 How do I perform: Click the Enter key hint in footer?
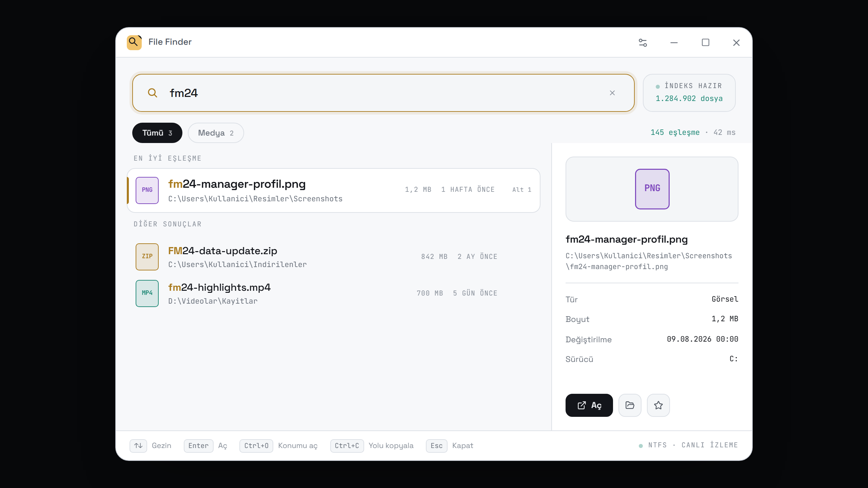pos(198,446)
